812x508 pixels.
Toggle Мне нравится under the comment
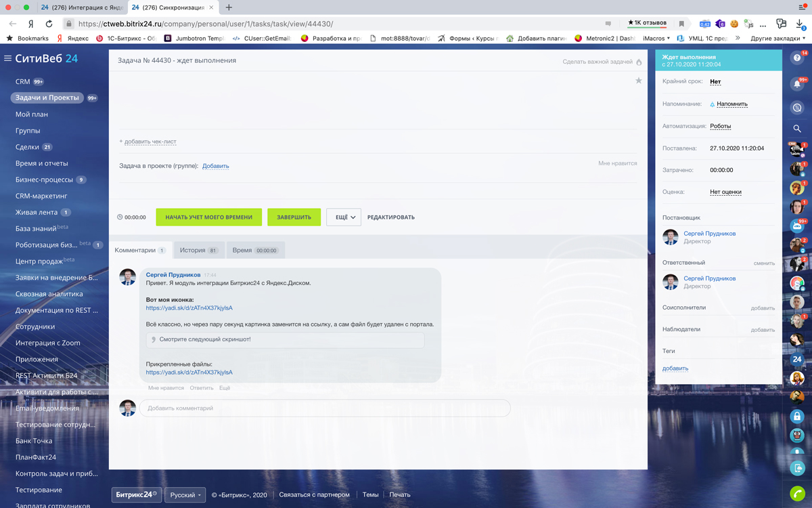pyautogui.click(x=166, y=388)
